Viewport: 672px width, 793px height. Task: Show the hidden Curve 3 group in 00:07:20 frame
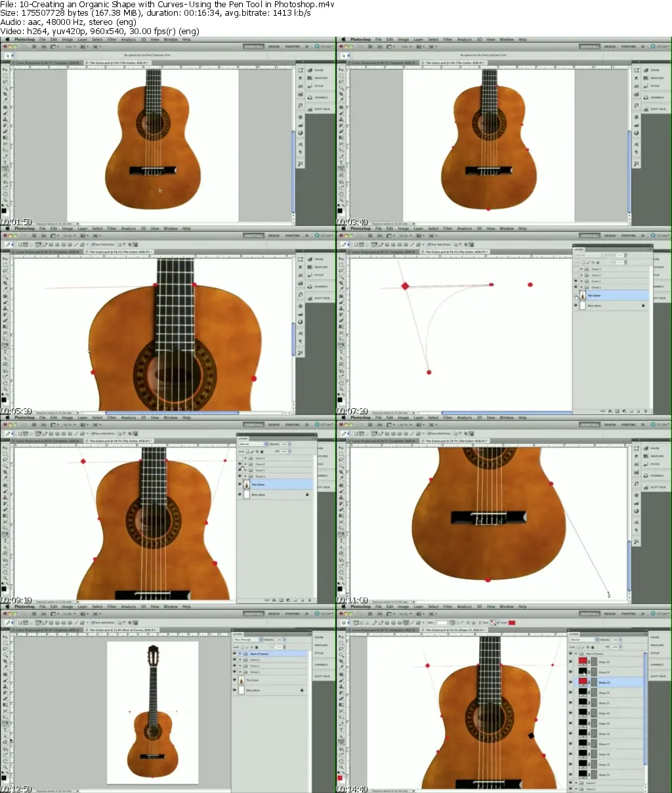pos(576,269)
